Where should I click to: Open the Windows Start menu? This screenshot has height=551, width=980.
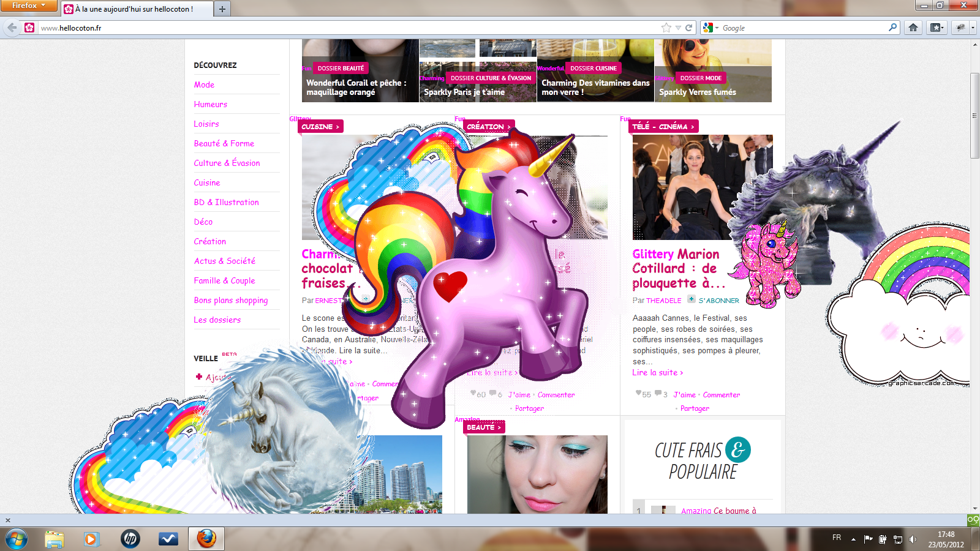pyautogui.click(x=16, y=539)
